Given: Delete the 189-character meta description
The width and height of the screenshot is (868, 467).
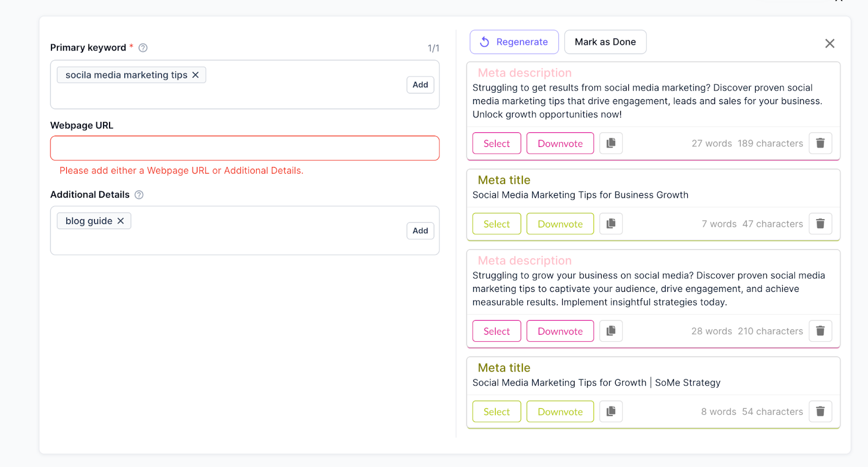Looking at the screenshot, I should point(820,143).
